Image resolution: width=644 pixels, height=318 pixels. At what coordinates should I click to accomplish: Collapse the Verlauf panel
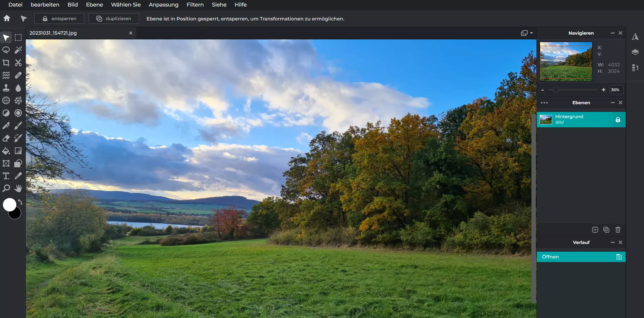pyautogui.click(x=612, y=242)
